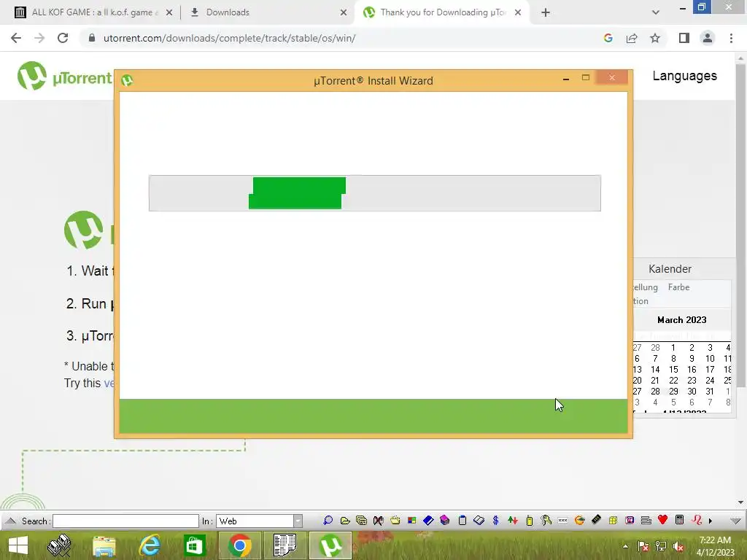Screen dimensions: 747x560
Task: Click the four-color squares toolbar icon
Action: (x=411, y=521)
